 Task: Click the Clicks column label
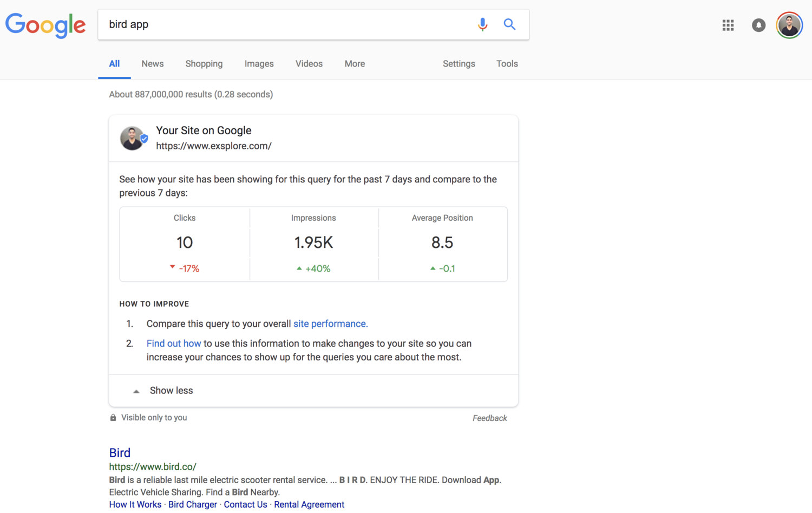click(185, 218)
